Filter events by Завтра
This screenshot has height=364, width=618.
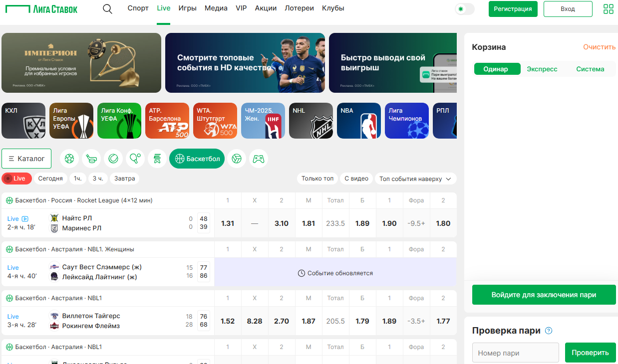click(125, 179)
